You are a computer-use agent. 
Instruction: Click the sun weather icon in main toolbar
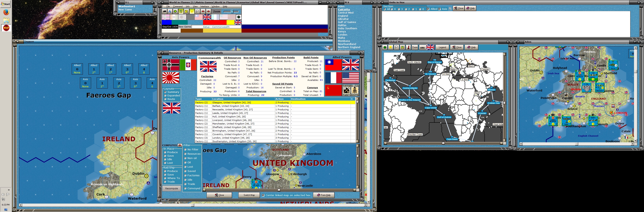pyautogui.click(x=192, y=12)
